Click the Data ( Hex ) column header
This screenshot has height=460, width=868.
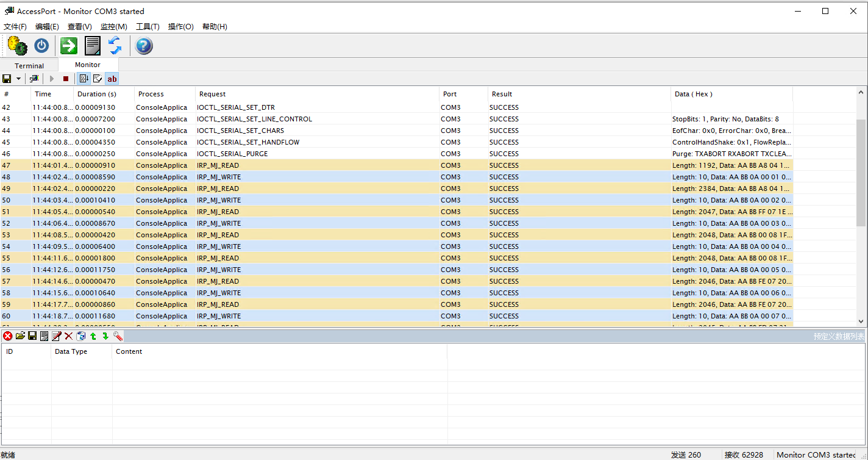(731, 94)
